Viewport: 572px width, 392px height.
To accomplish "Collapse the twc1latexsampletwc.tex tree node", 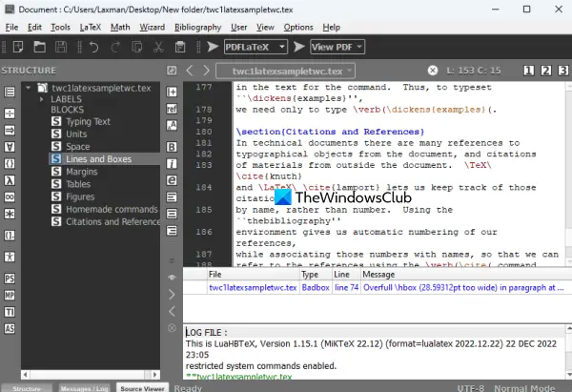I will [x=28, y=88].
